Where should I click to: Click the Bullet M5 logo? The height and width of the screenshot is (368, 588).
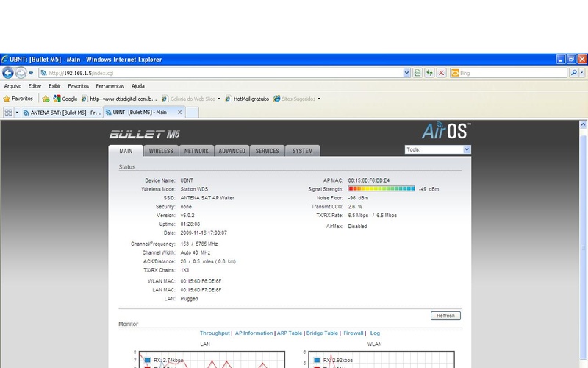(144, 135)
